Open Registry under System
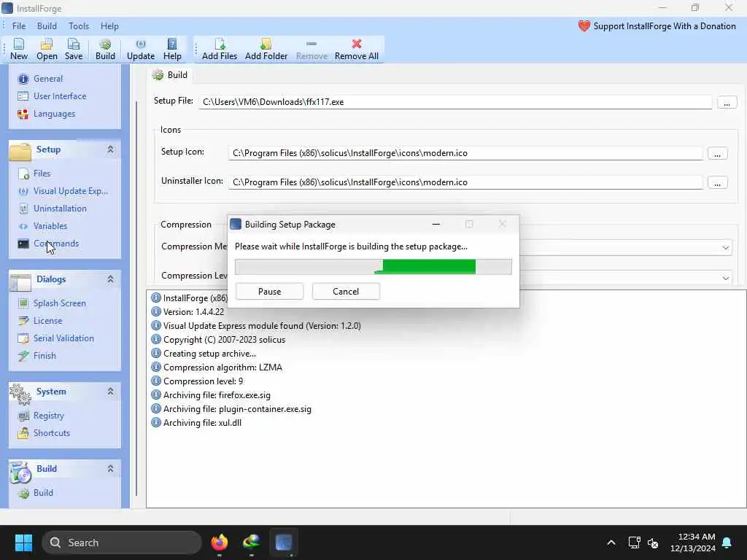Viewport: 747px width, 560px height. coord(48,415)
